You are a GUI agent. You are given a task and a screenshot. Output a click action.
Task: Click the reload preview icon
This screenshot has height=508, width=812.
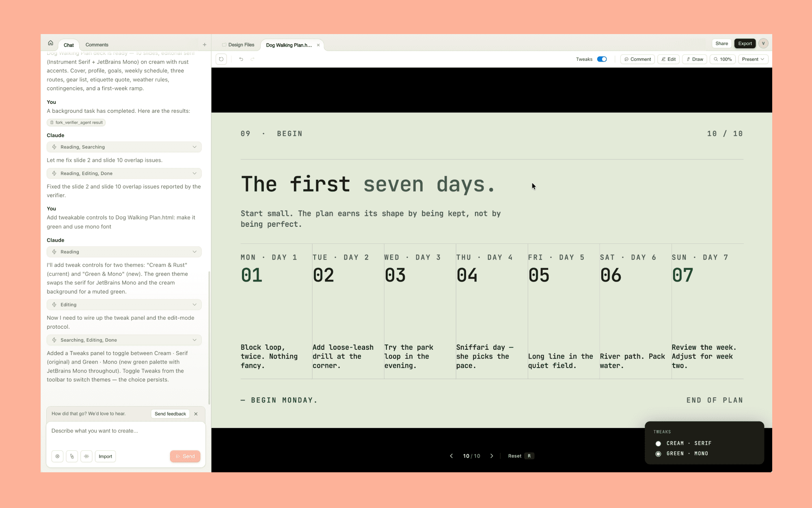(221, 59)
